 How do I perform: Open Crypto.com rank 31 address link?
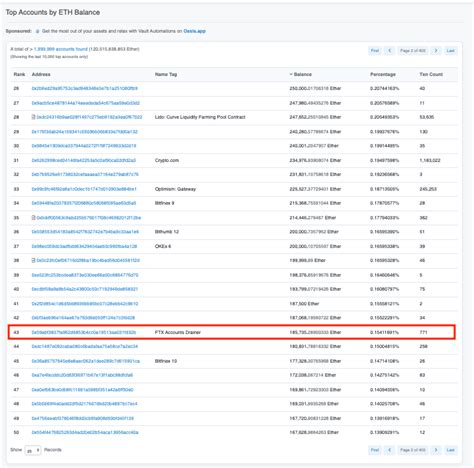tap(84, 160)
